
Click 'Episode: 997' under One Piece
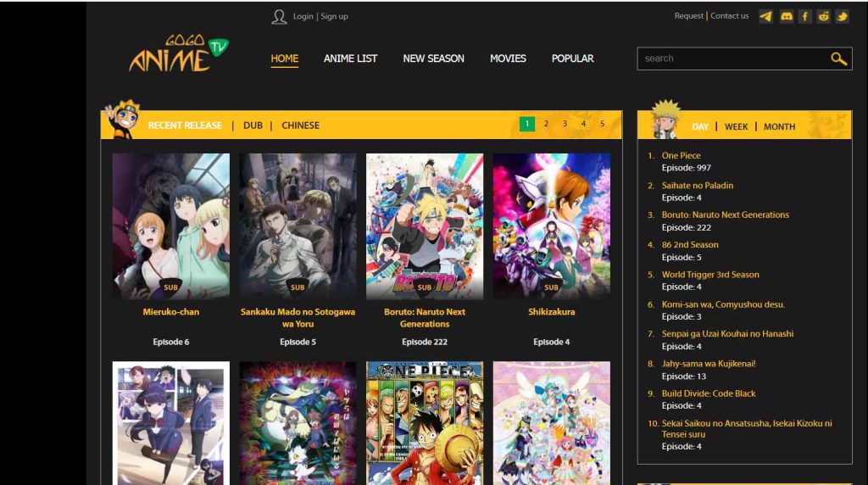point(687,168)
